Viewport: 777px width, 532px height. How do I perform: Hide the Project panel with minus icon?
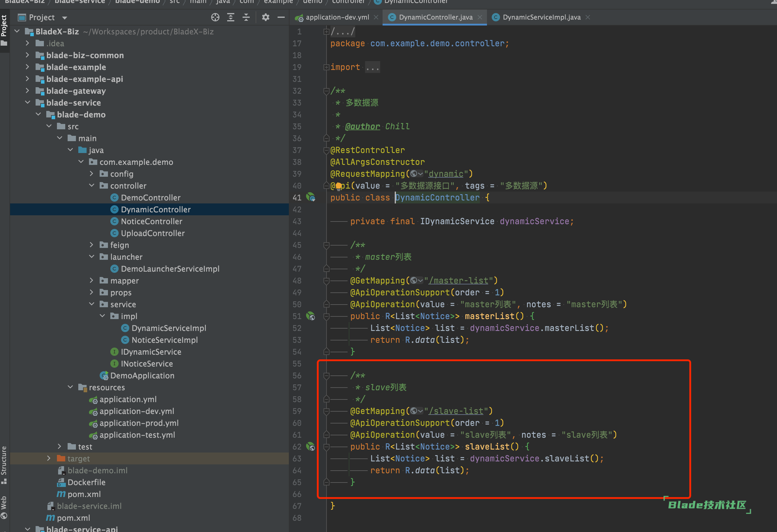click(281, 17)
